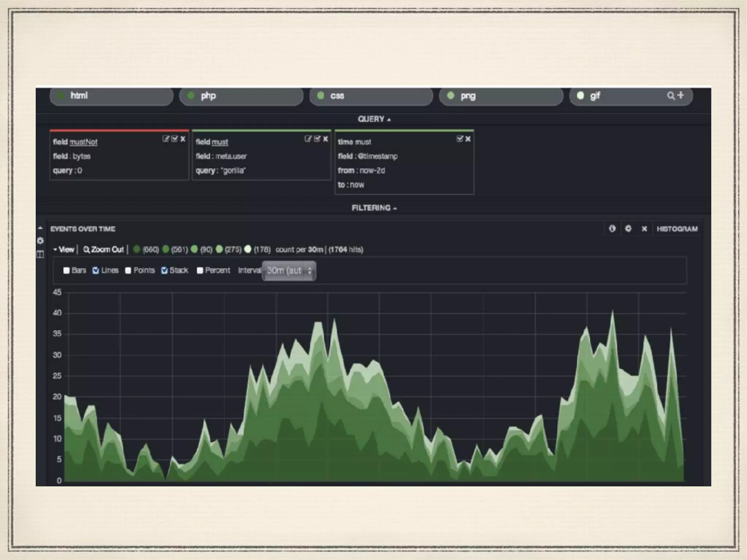Click the row column layout icon
Image resolution: width=747 pixels, height=560 pixels.
point(40,254)
